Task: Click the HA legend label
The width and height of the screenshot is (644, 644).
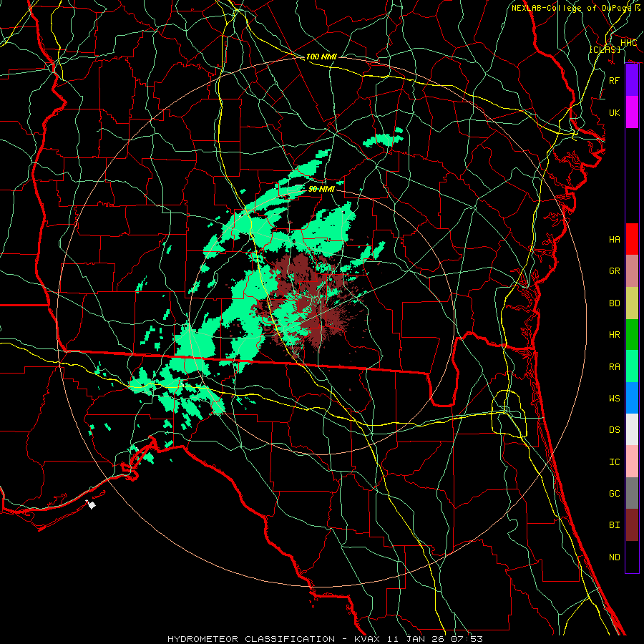Action: (615, 239)
